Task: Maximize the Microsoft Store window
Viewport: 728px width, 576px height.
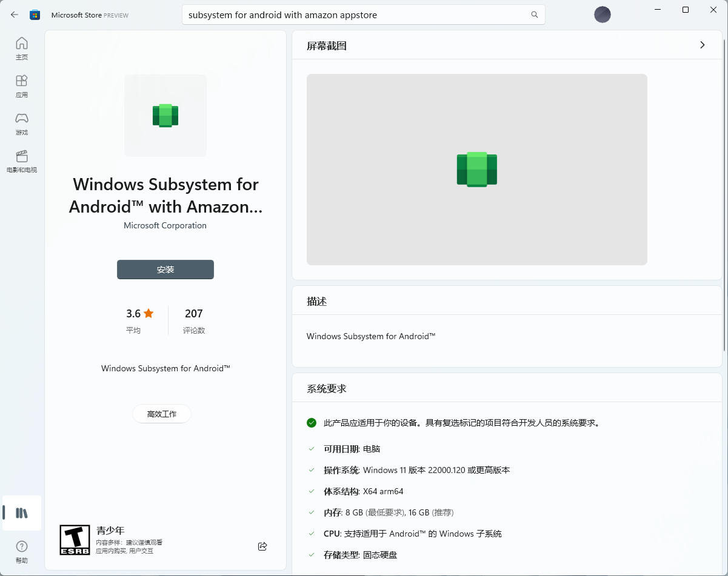Action: click(686, 10)
